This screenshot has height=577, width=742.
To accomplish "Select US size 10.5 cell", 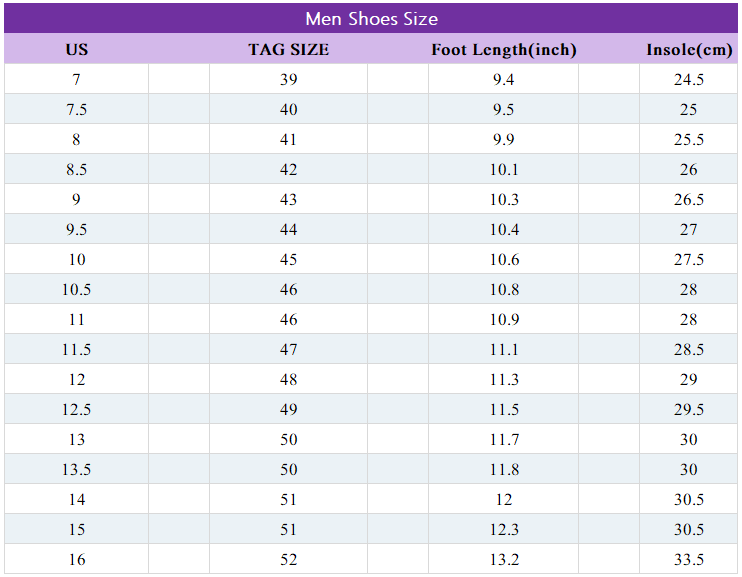I will coord(77,289).
